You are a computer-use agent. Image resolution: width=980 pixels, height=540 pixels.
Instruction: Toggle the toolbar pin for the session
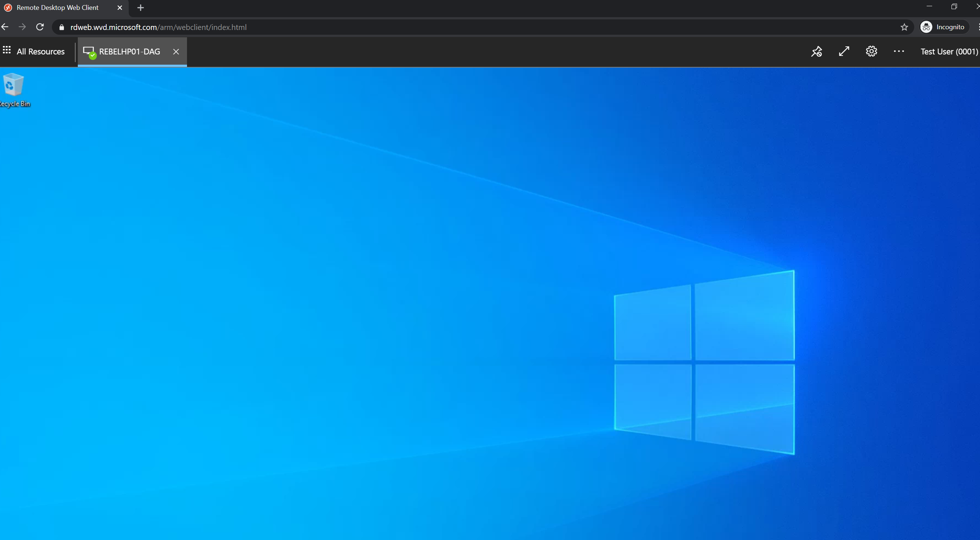tap(816, 51)
